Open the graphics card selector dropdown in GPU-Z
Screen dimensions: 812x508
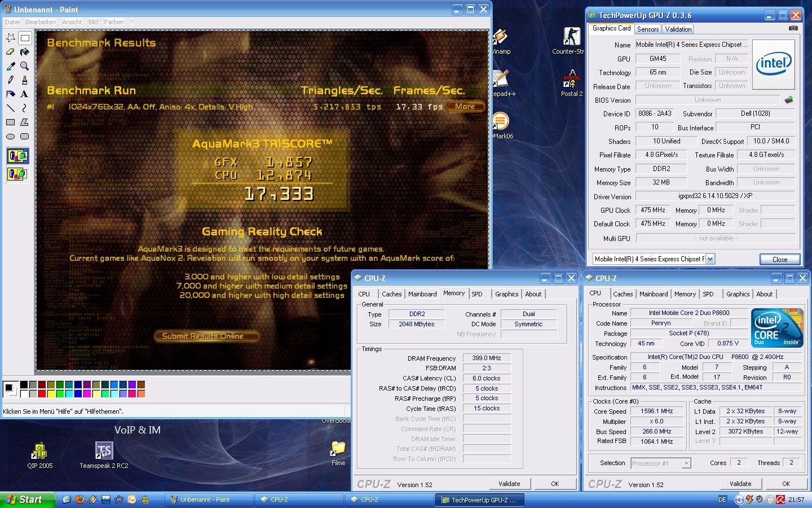710,259
